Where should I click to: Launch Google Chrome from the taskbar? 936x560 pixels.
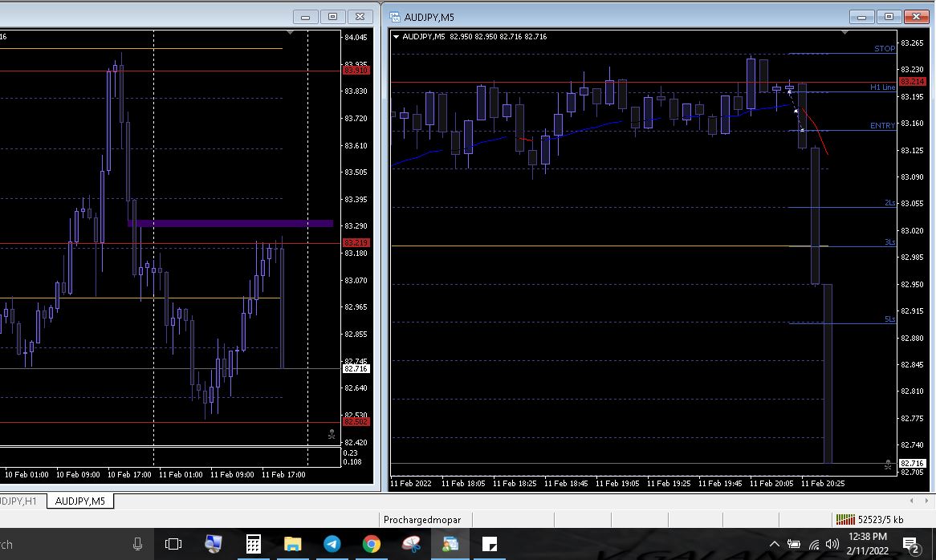[371, 544]
